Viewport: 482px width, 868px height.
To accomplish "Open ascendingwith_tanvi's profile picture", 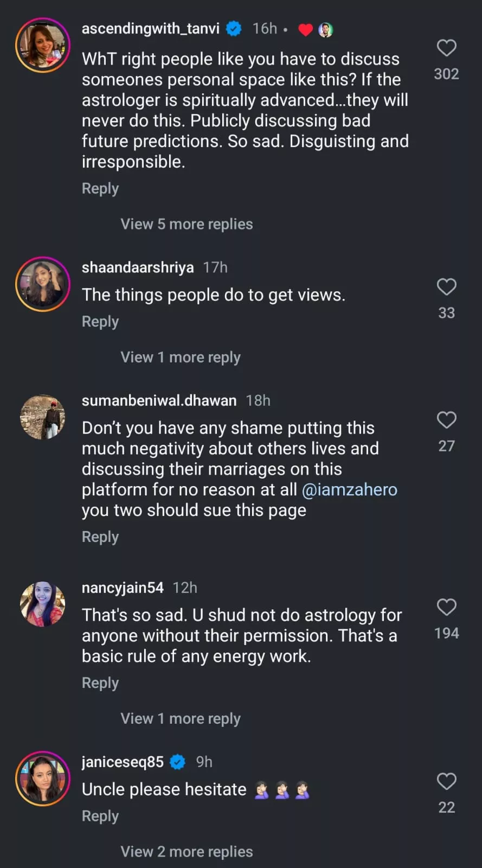I will pyautogui.click(x=43, y=45).
